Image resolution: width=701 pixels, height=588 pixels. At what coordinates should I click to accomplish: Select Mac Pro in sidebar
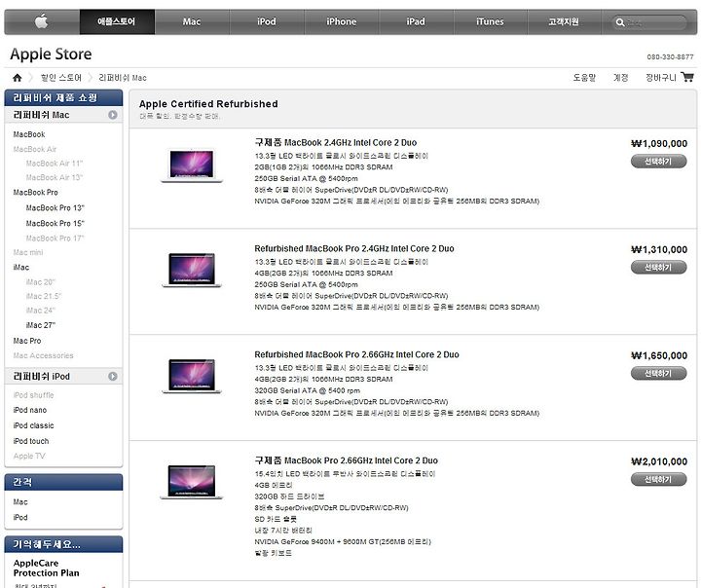(27, 341)
